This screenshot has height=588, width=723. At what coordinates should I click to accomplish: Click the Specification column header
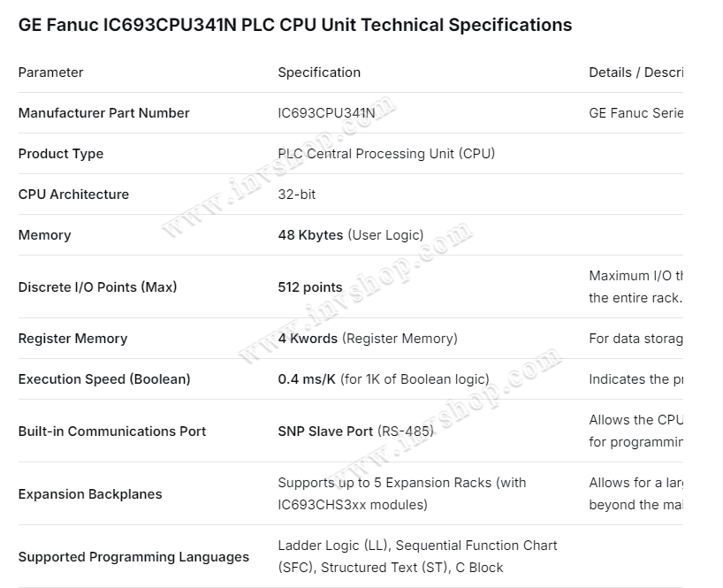319,73
